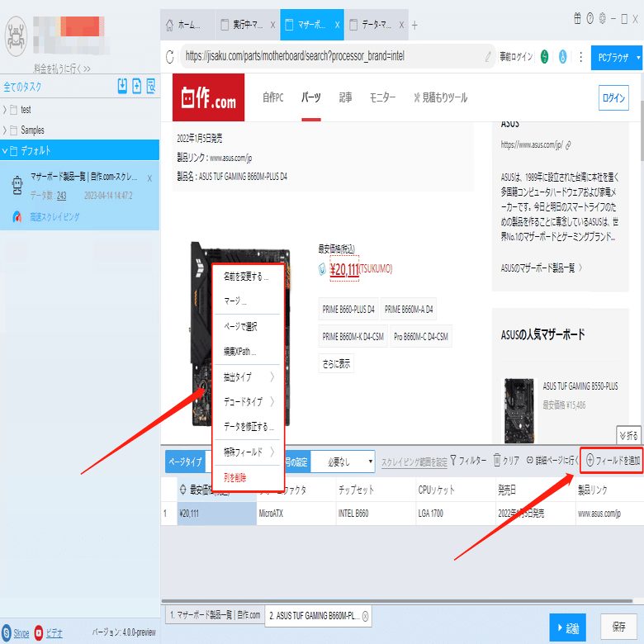This screenshot has width=644, height=644.
Task: Collapse panel with the 折る button
Action: tap(629, 435)
